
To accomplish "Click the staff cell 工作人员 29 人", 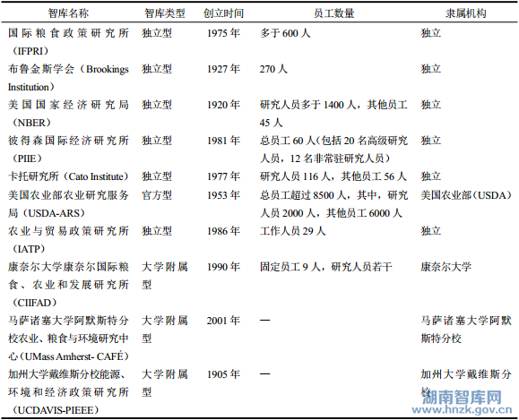I will click(x=292, y=231).
